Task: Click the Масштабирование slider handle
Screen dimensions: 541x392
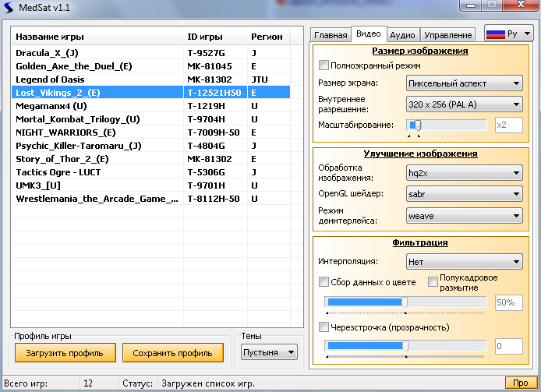Action: point(418,125)
